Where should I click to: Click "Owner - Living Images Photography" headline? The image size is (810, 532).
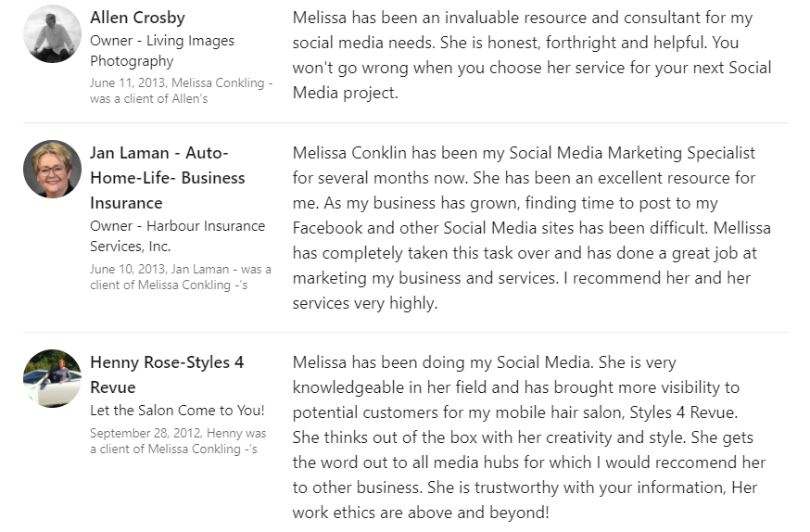point(162,51)
